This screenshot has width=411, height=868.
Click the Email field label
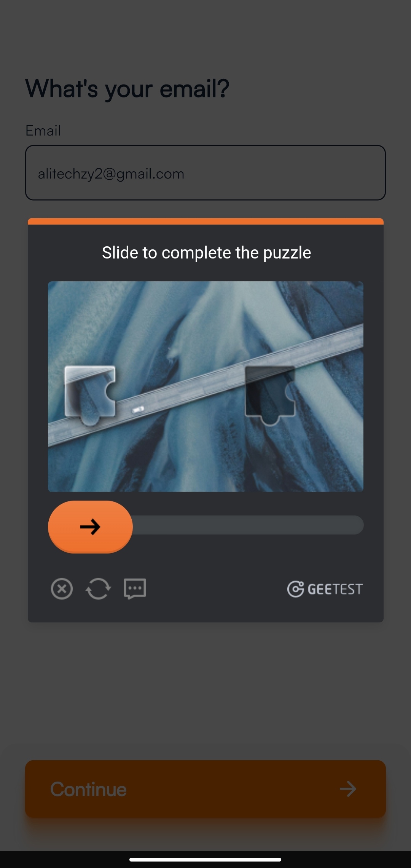pos(43,131)
